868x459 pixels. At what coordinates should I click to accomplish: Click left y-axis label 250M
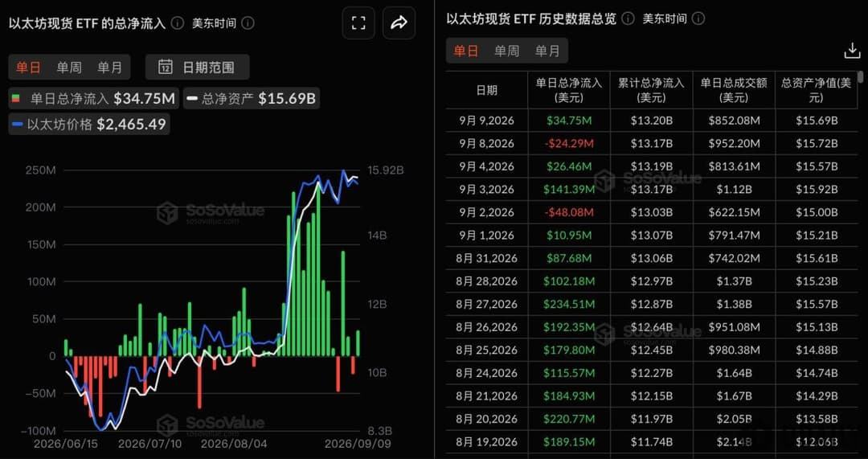[41, 170]
